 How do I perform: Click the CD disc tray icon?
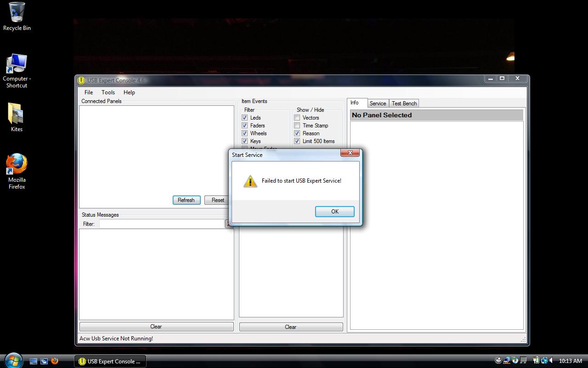click(515, 361)
